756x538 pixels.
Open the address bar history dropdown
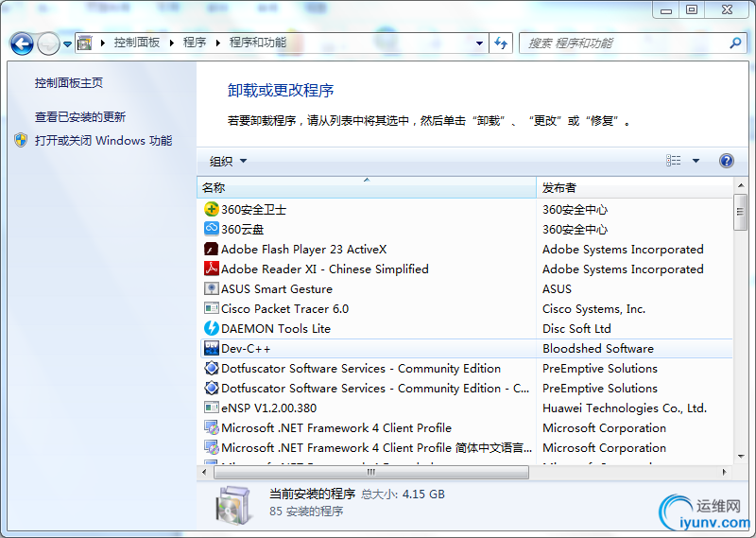(479, 43)
